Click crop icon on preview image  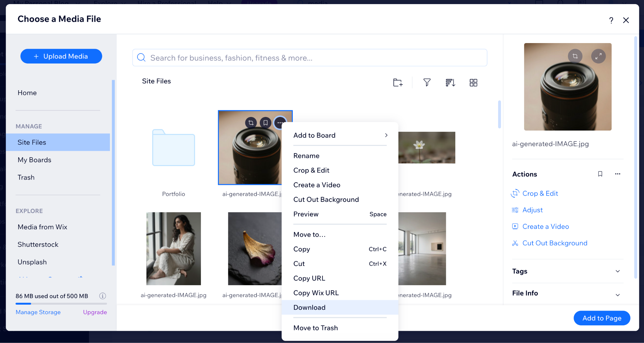click(575, 56)
